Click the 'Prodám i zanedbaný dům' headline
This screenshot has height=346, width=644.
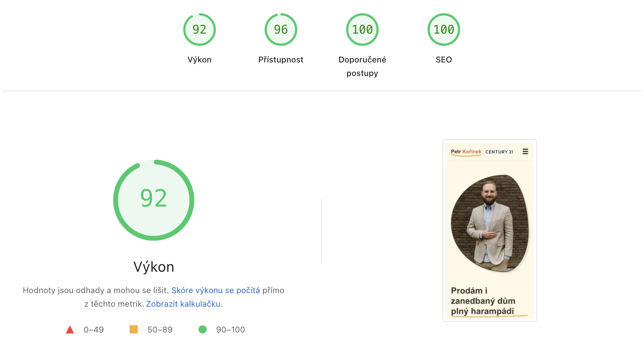(483, 301)
